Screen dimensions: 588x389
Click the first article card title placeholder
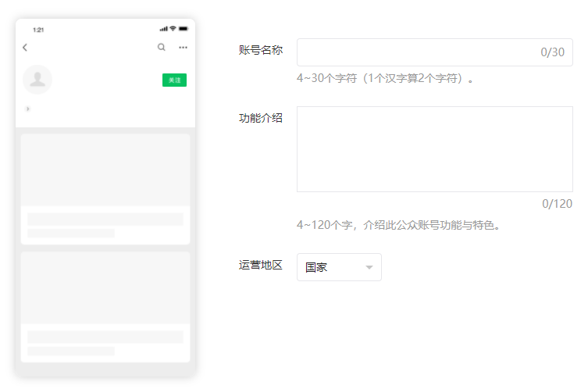(x=105, y=219)
